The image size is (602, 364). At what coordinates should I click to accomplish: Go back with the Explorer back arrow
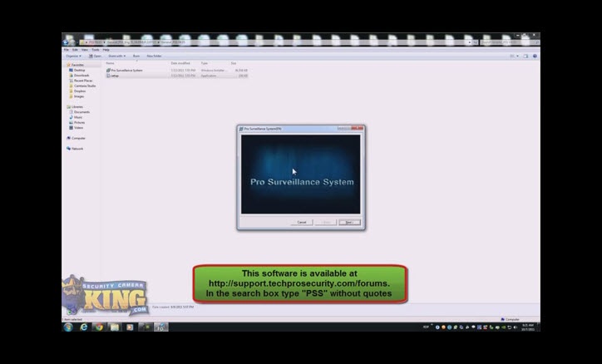(66, 42)
